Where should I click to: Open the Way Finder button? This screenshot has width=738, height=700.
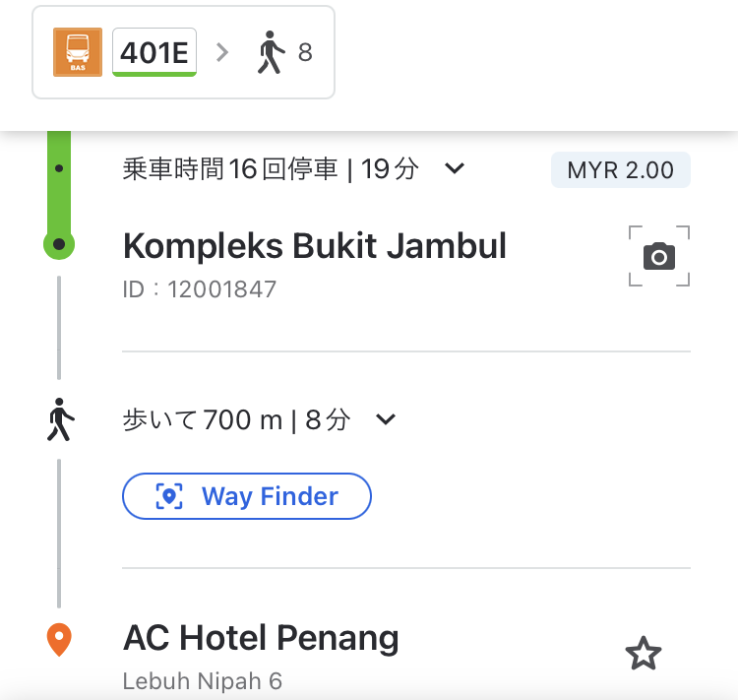coord(247,496)
